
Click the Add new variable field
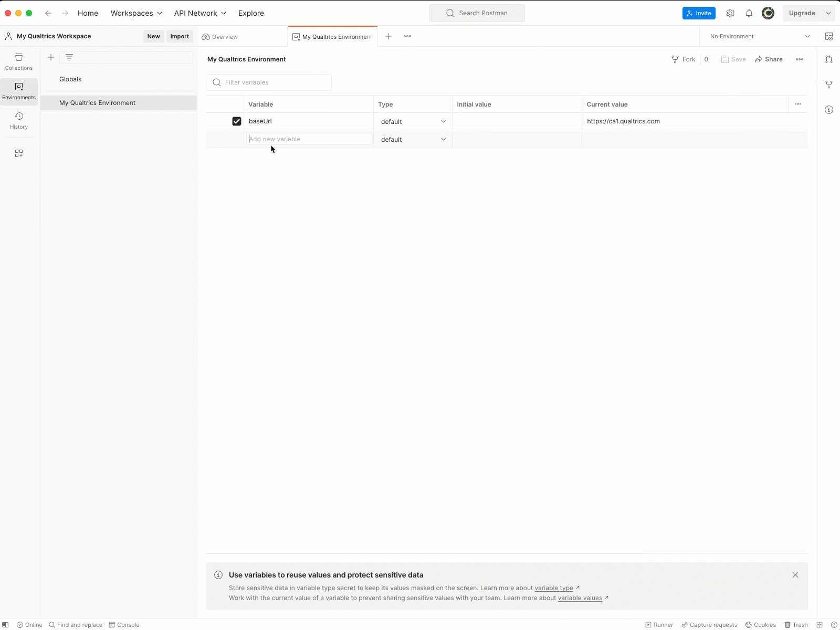309,139
